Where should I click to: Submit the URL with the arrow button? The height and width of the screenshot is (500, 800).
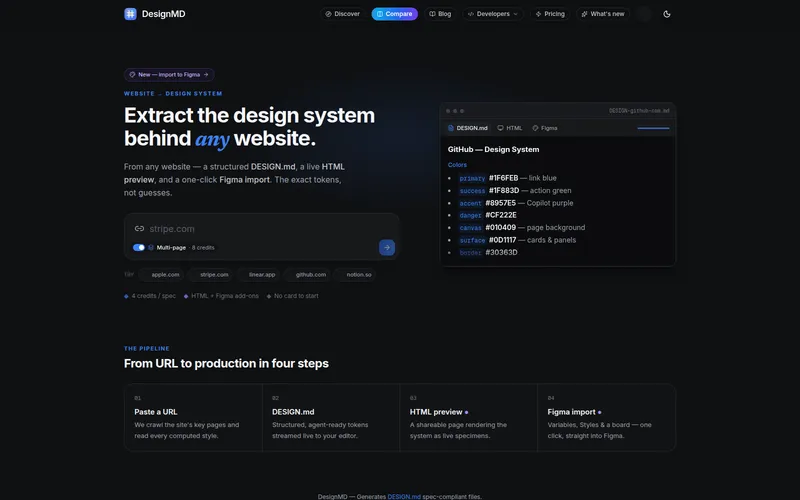[x=387, y=247]
